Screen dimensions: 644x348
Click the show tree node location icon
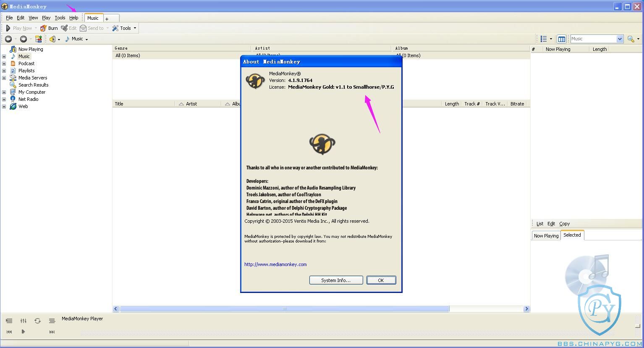[x=39, y=39]
